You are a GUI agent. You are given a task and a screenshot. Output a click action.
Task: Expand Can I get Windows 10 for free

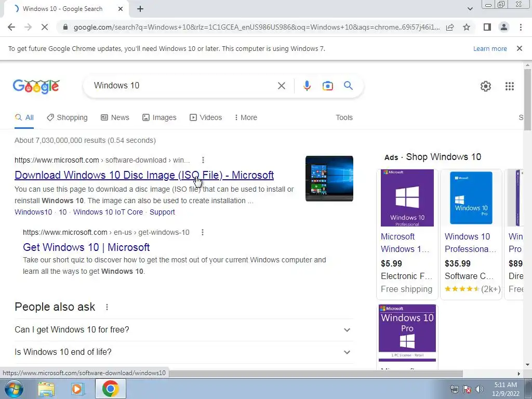click(x=184, y=330)
